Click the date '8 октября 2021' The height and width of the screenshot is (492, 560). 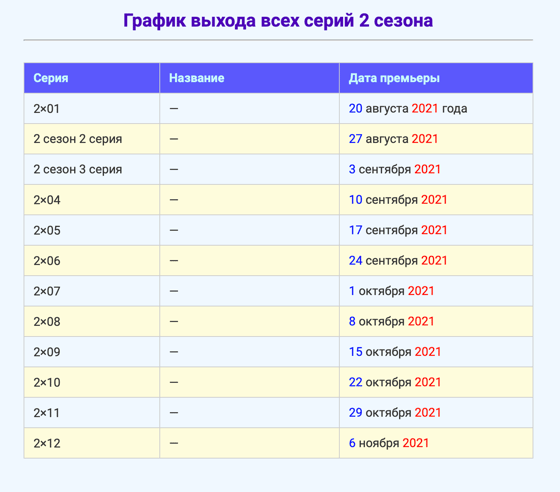(x=391, y=322)
